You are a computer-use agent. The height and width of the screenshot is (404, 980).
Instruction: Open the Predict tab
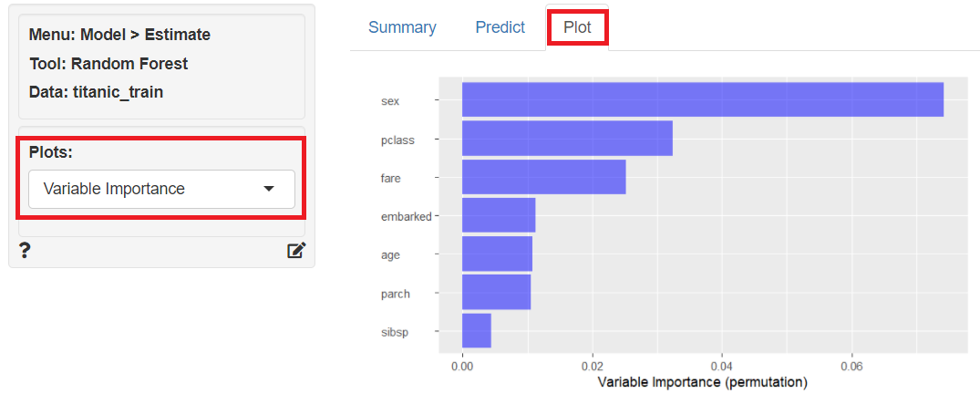point(500,27)
